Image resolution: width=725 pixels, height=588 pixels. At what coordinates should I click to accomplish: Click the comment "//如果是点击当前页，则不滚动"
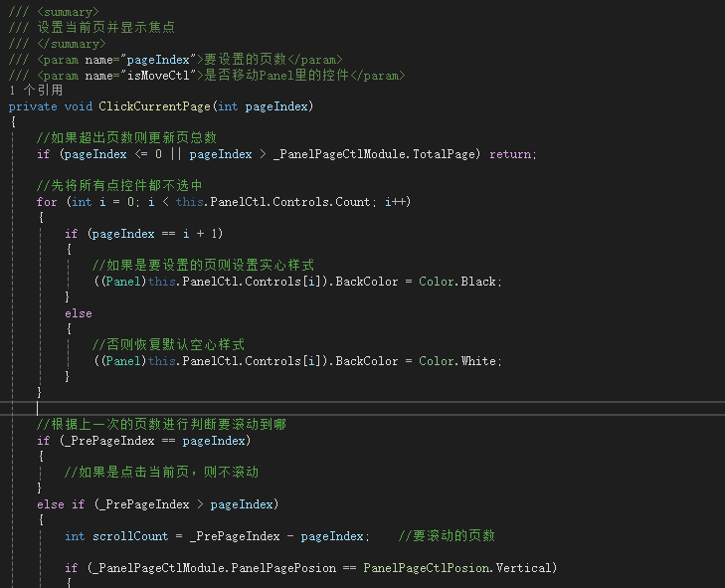point(161,472)
